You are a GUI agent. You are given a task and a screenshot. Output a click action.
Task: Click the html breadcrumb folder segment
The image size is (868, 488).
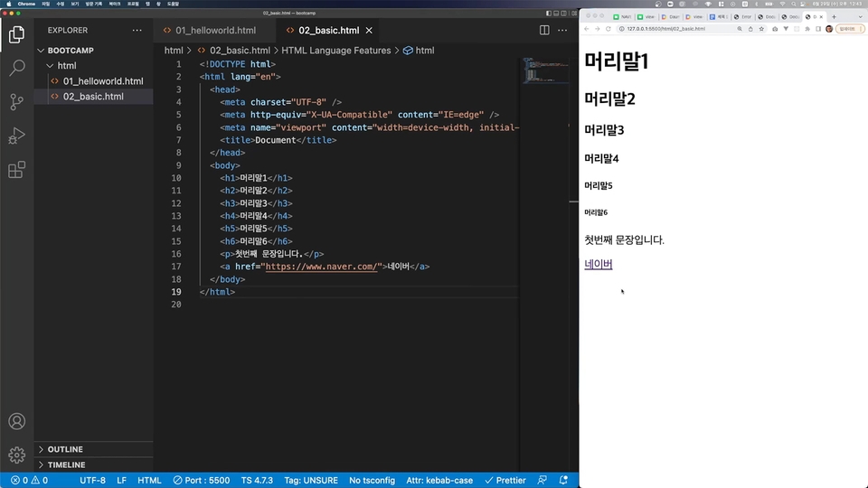click(174, 51)
